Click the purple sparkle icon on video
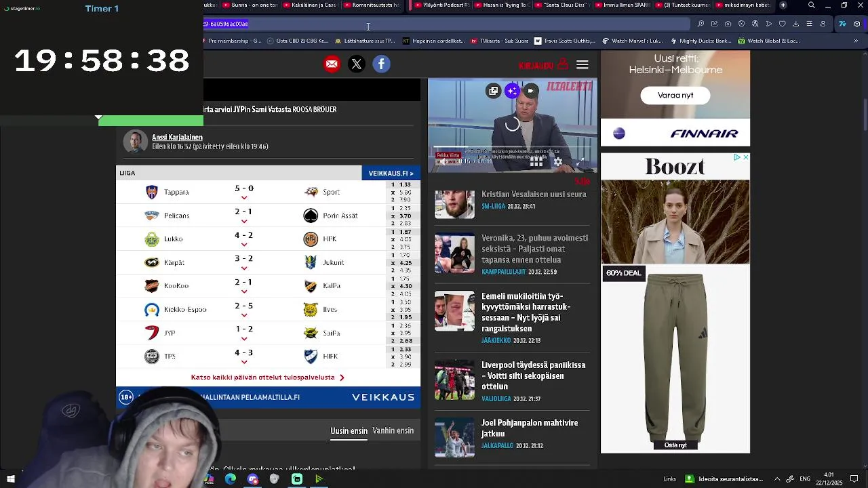 coord(512,91)
